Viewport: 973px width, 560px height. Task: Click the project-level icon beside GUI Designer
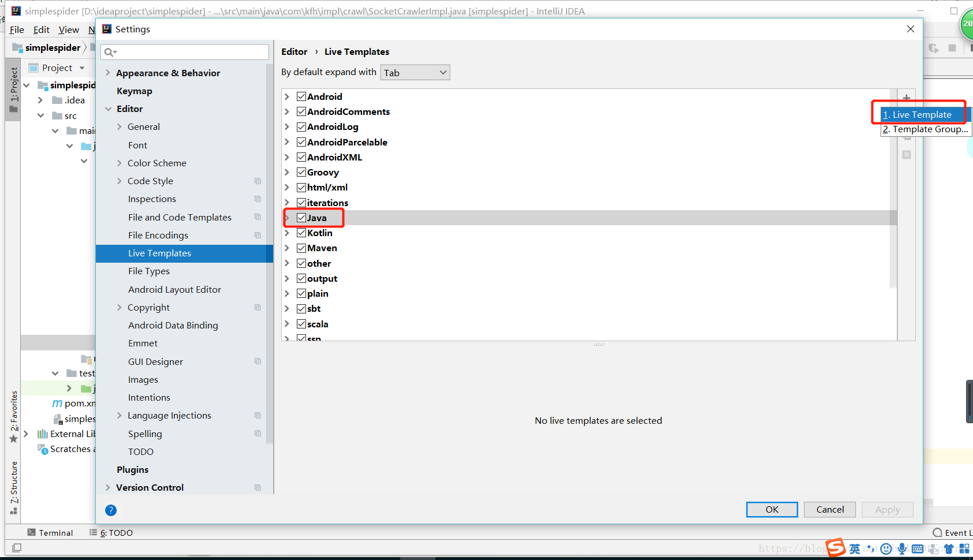click(258, 361)
